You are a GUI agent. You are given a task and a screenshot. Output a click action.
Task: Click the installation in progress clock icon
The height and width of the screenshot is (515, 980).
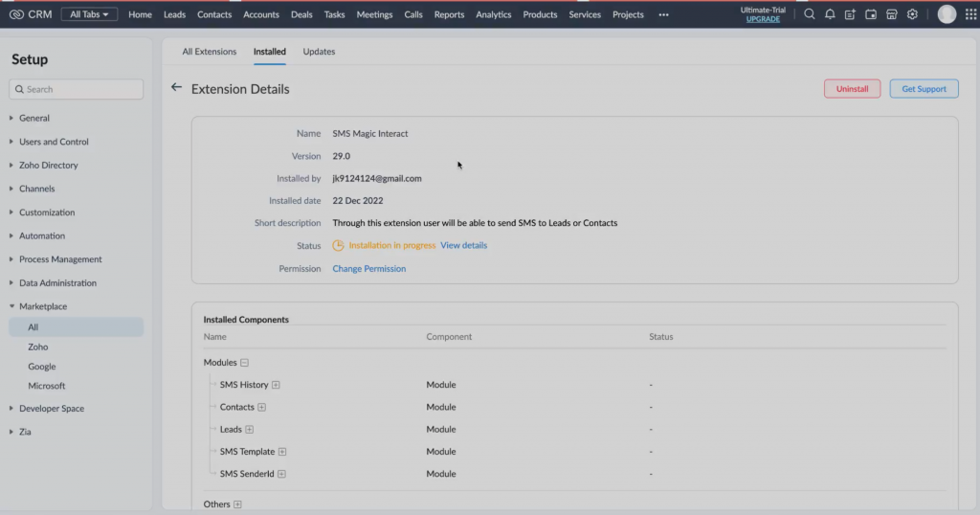[338, 246]
